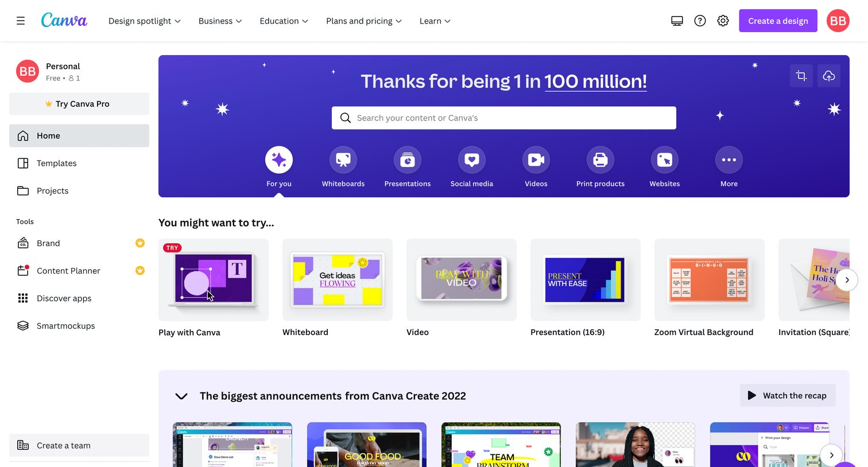Open Content Planner in the sidebar

(x=79, y=271)
